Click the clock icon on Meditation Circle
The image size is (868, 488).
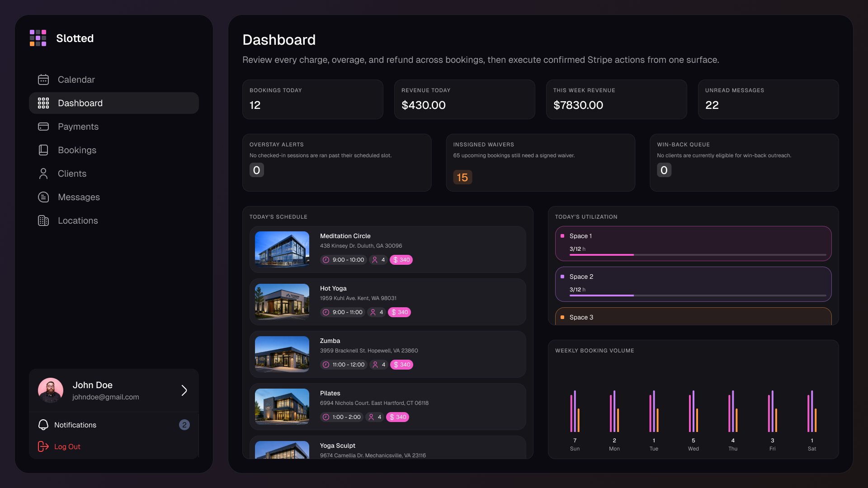pyautogui.click(x=326, y=260)
